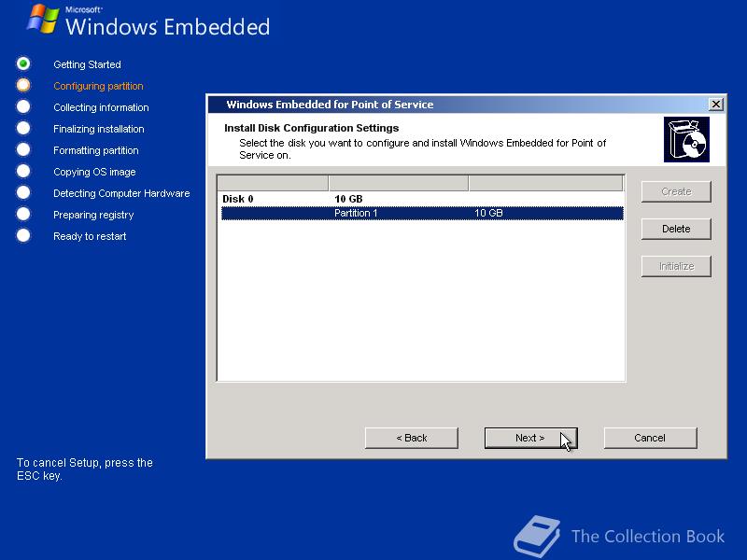Click the first column header of disk list
Image resolution: width=747 pixels, height=560 pixels.
coord(273,183)
